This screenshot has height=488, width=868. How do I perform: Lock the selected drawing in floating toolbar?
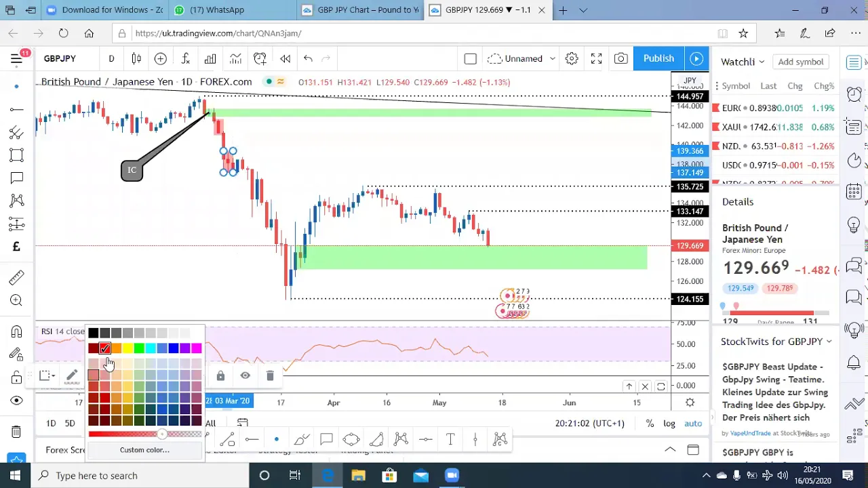pos(220,375)
